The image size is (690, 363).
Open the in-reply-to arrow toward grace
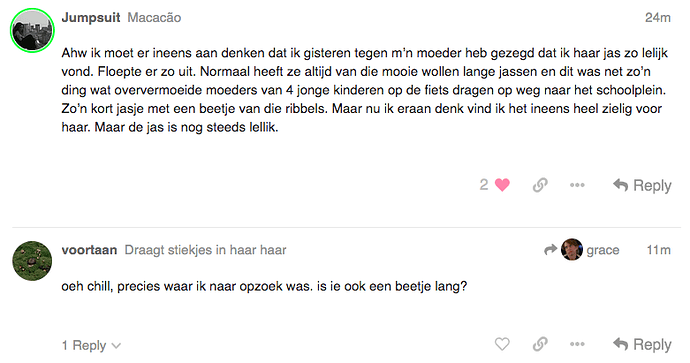[x=551, y=250]
